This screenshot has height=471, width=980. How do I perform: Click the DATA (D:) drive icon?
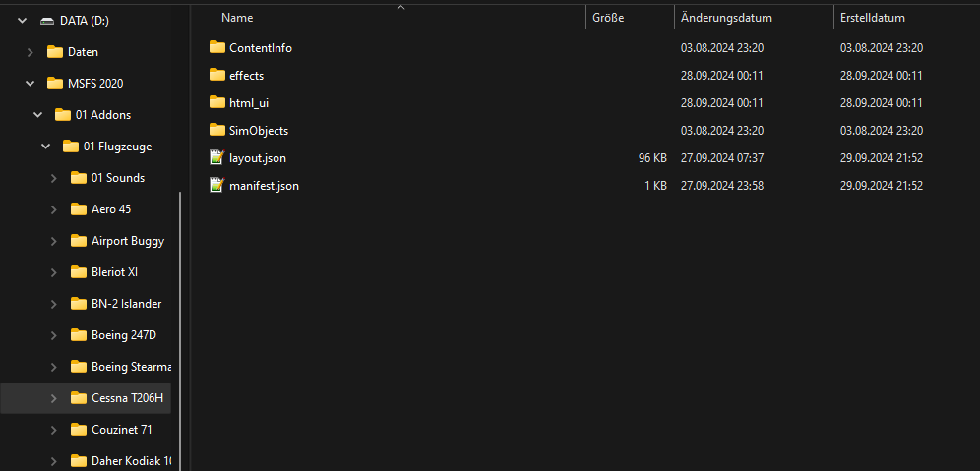(47, 21)
